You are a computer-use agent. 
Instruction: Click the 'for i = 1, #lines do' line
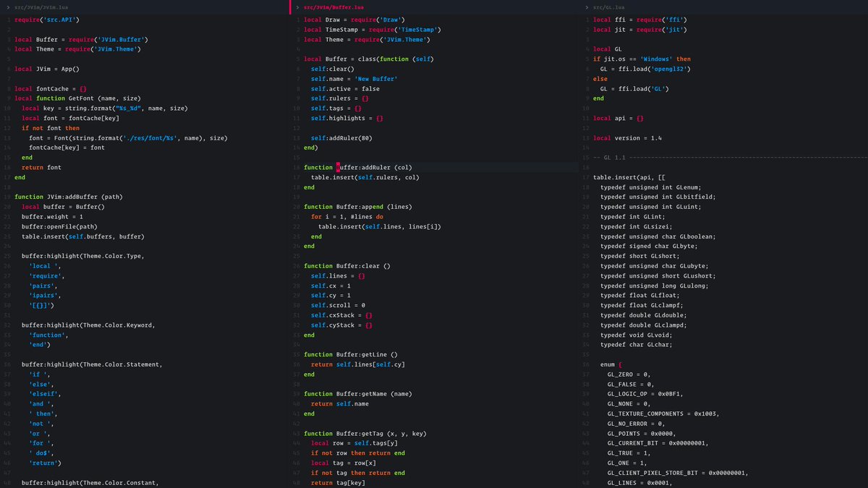(347, 216)
